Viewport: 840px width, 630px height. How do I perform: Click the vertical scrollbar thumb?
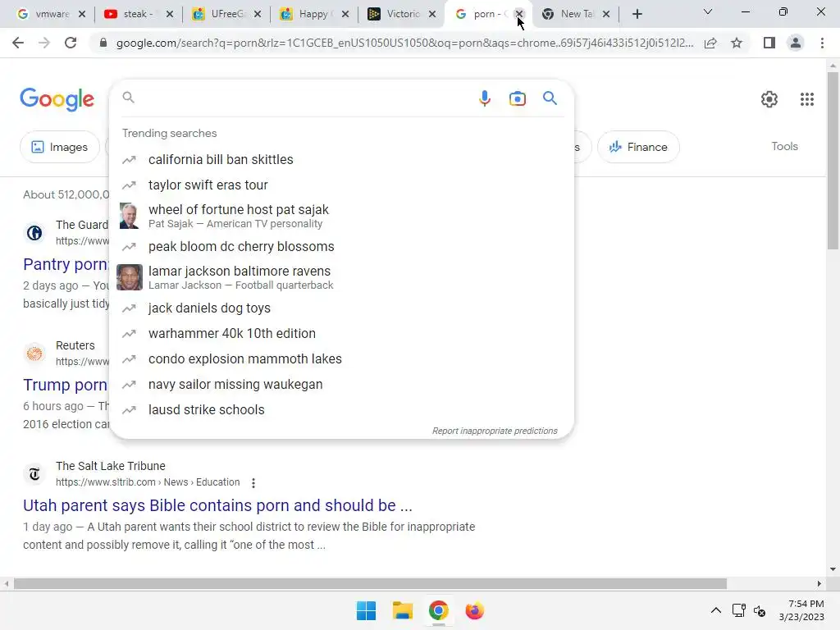click(x=833, y=160)
